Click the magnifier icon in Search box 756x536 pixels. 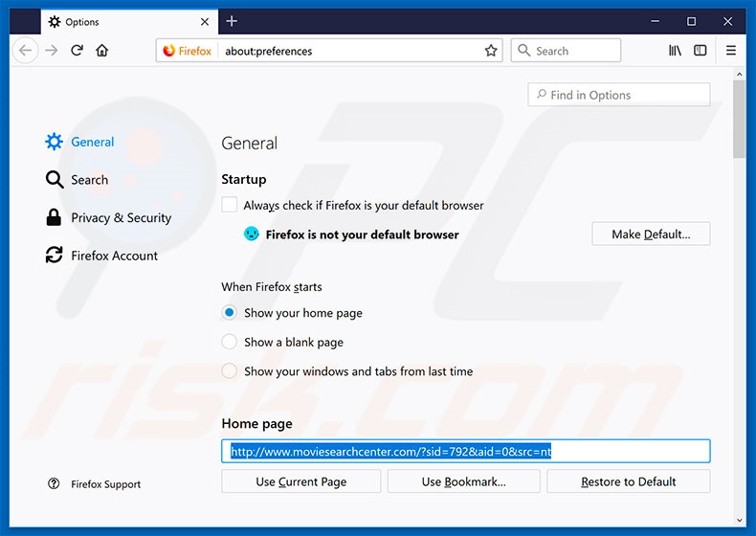pos(523,50)
